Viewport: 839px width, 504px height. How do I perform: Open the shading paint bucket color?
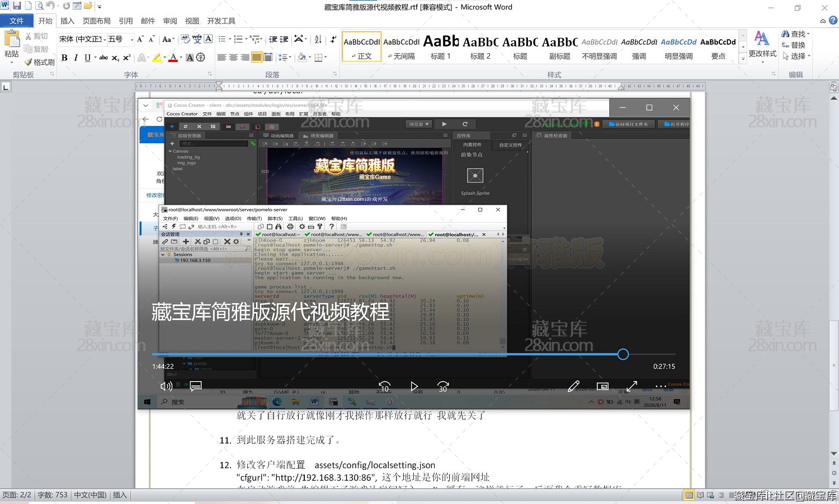click(x=302, y=58)
